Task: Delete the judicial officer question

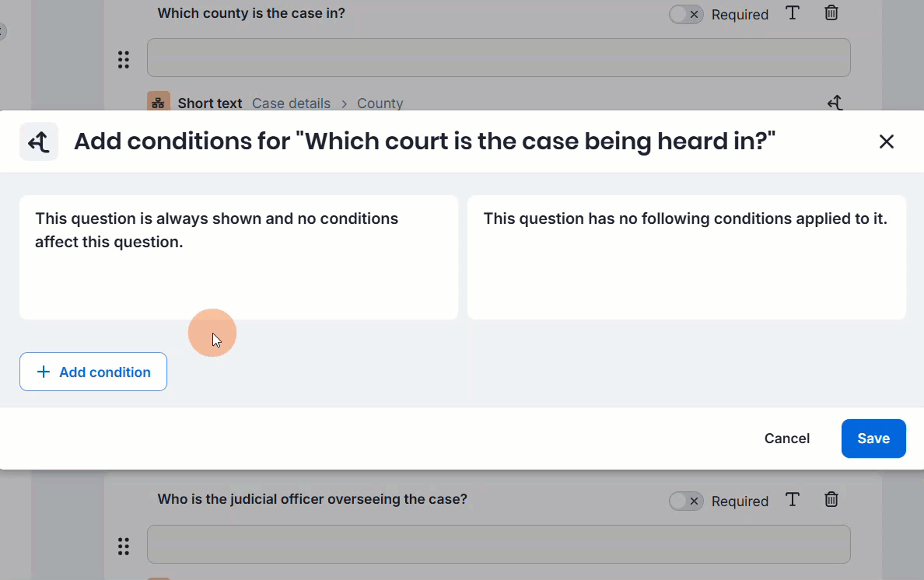Action: point(831,500)
